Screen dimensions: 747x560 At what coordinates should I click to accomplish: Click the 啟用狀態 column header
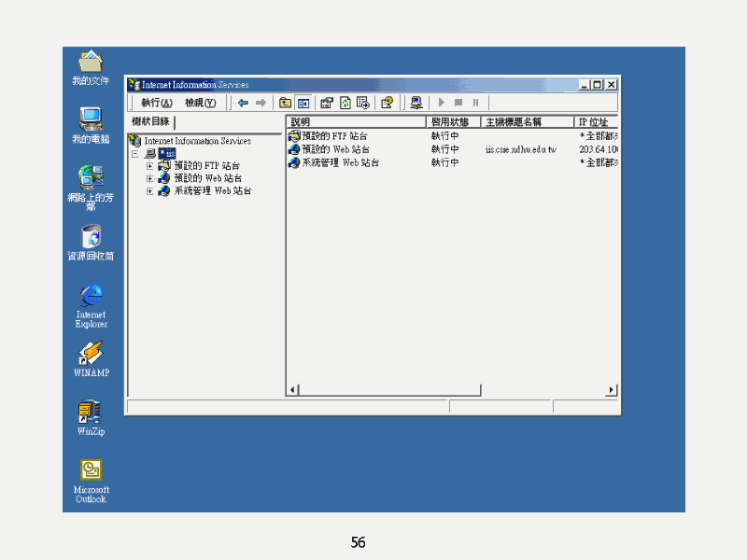pyautogui.click(x=453, y=122)
